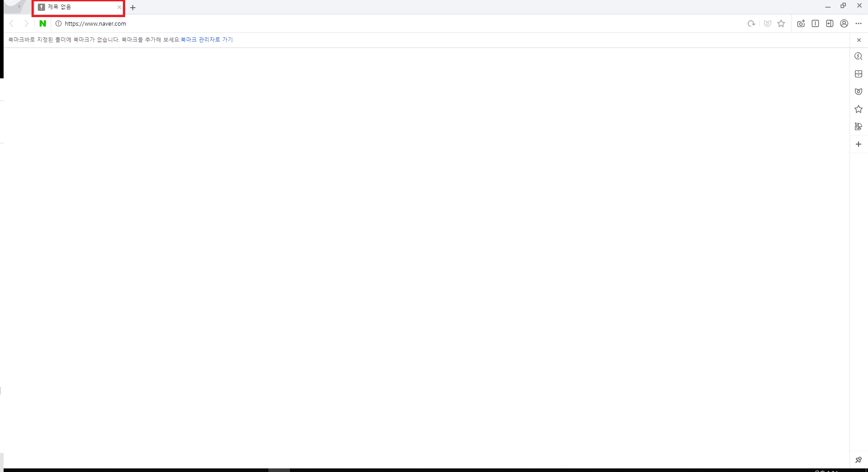Open sidebar settings at bottom of sidebar
868x472 pixels.
[859, 460]
